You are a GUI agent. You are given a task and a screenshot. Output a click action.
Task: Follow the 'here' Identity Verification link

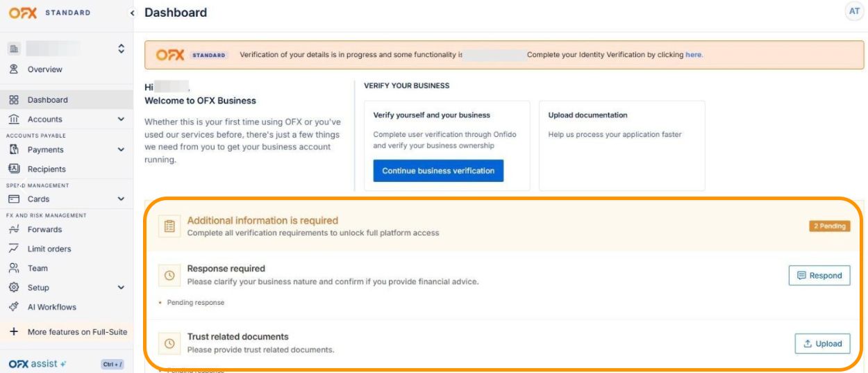[x=693, y=55]
